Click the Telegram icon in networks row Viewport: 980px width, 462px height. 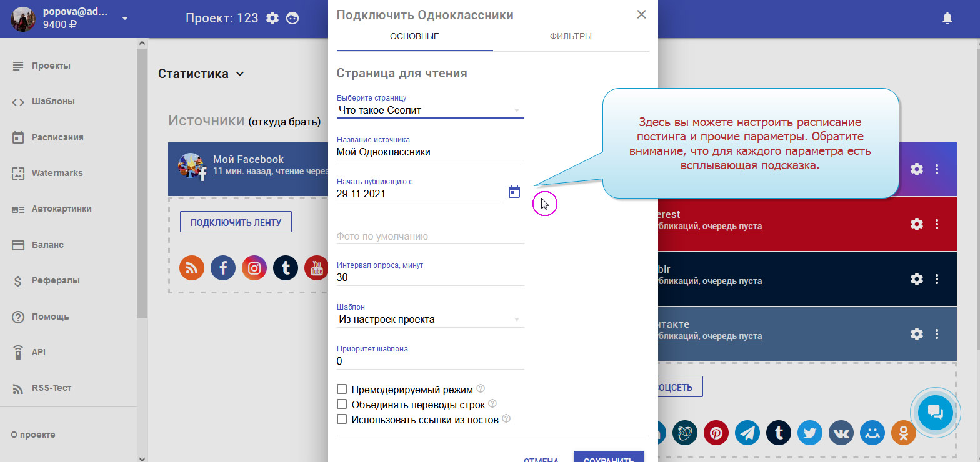(x=747, y=433)
